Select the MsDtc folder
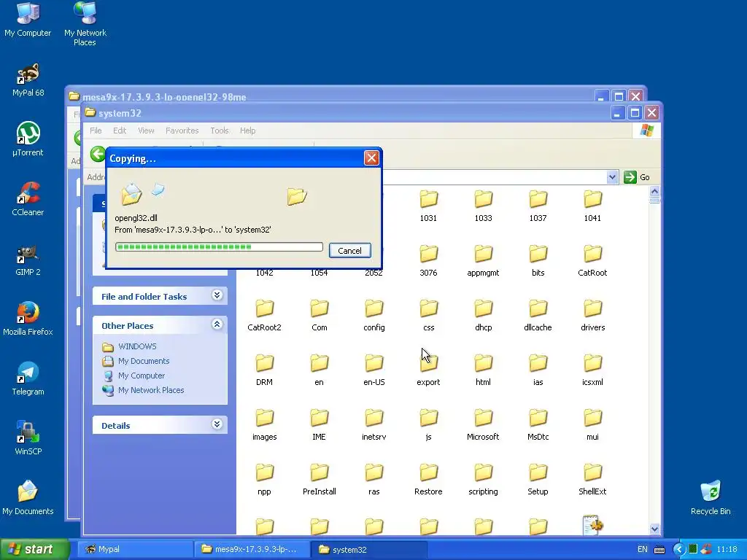Screen dimensions: 747x560 click(538, 424)
